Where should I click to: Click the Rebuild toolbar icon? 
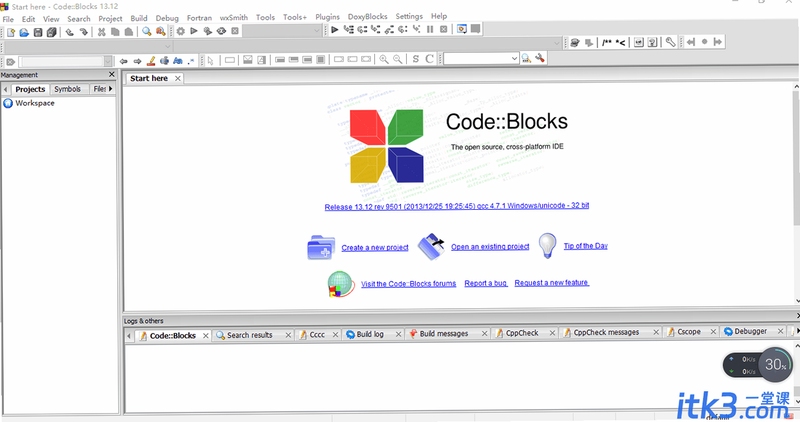tap(221, 31)
